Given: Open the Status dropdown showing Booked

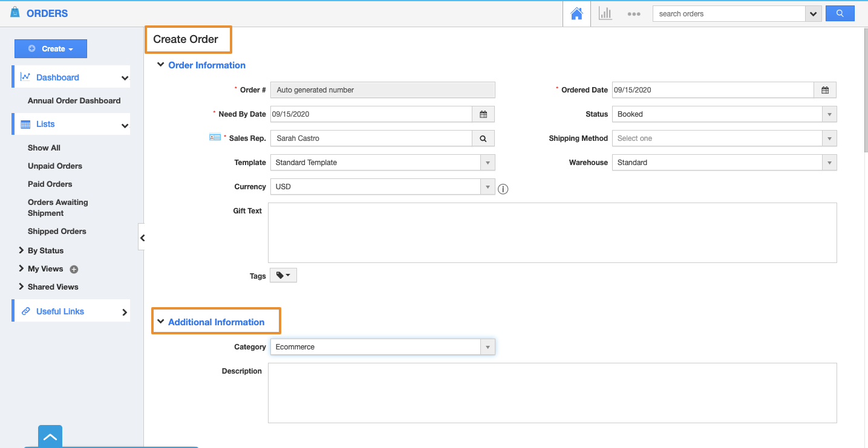Looking at the screenshot, I should 724,114.
